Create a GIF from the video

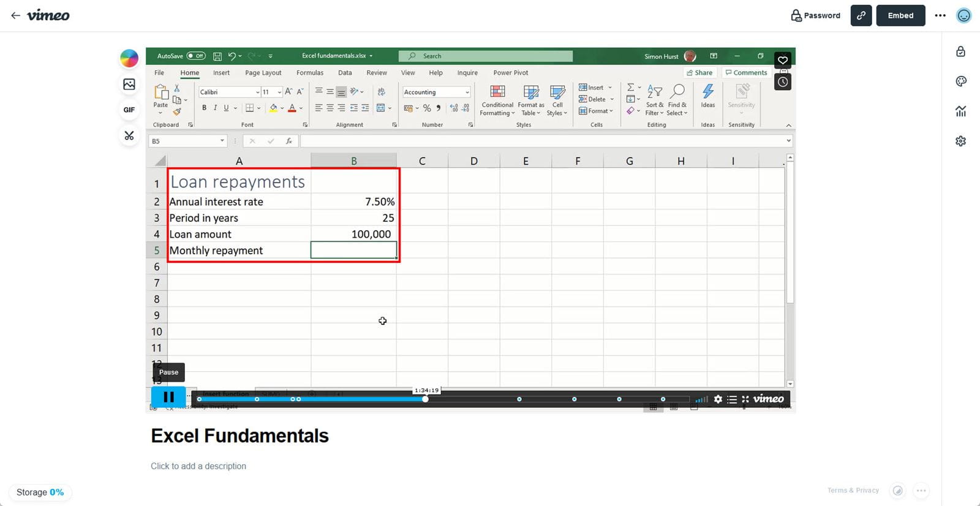click(x=129, y=110)
